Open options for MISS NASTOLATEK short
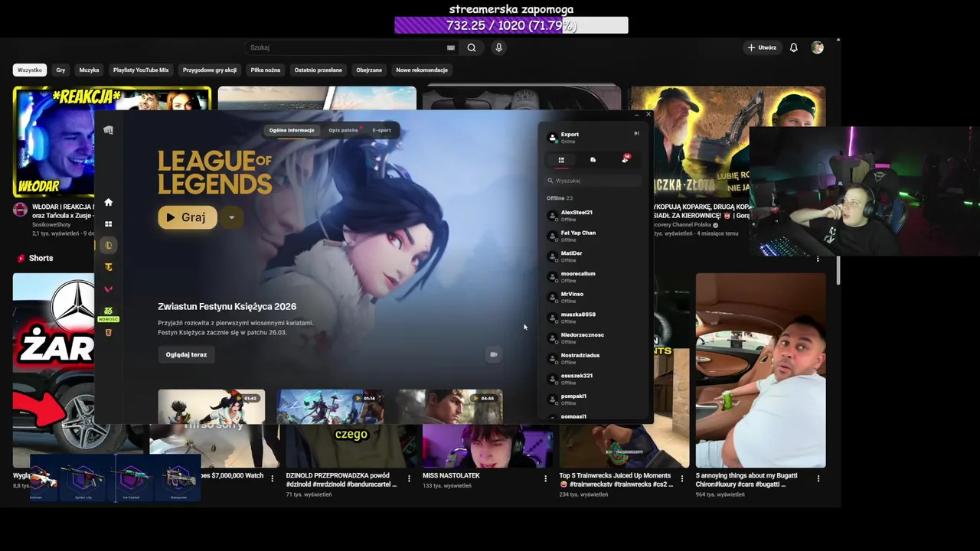Image resolution: width=980 pixels, height=551 pixels. (x=546, y=478)
